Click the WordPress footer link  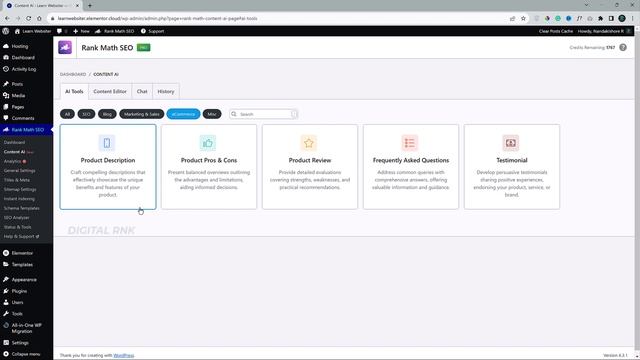(x=124, y=355)
